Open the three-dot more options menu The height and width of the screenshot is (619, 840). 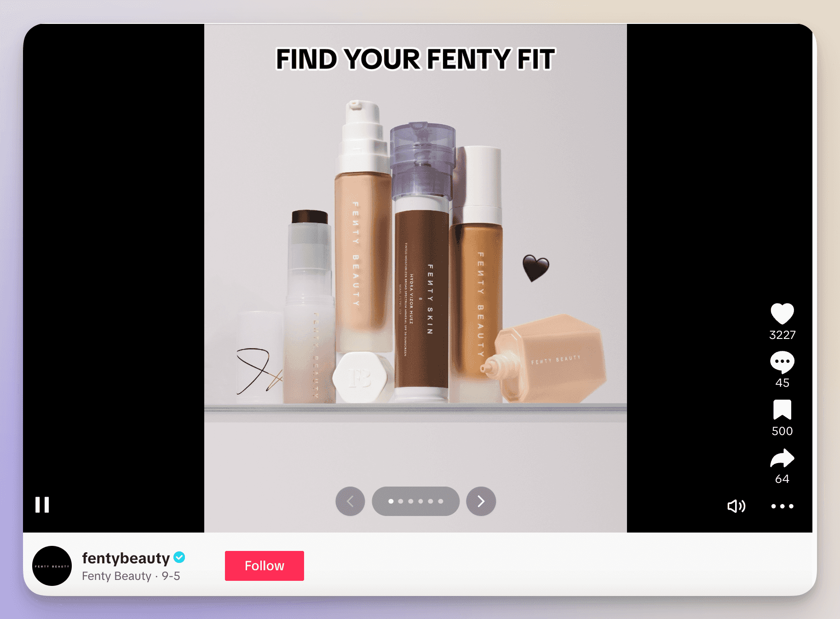(782, 506)
